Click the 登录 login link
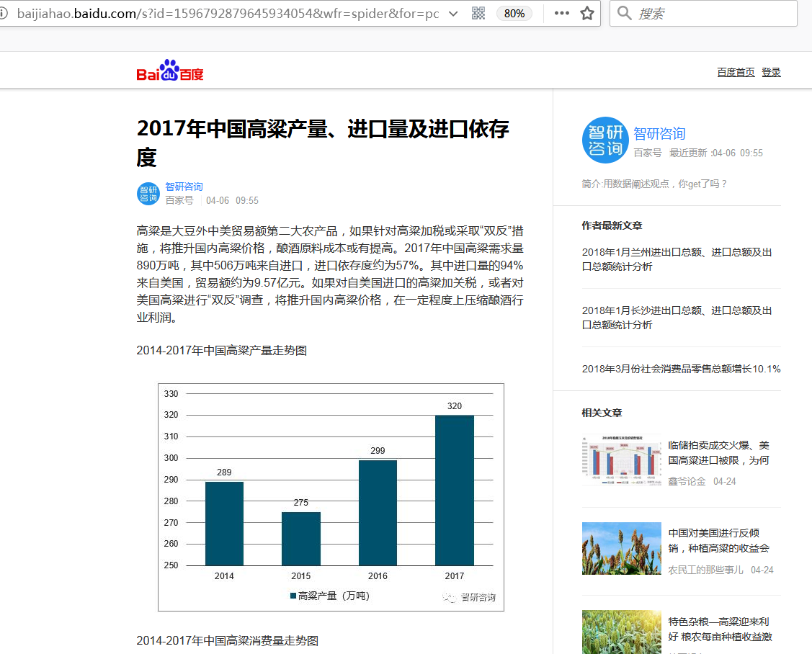The width and height of the screenshot is (812, 654). (x=771, y=72)
